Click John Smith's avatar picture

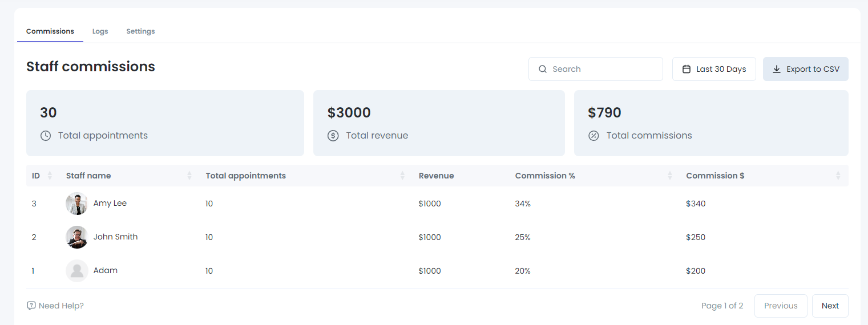pyautogui.click(x=76, y=237)
